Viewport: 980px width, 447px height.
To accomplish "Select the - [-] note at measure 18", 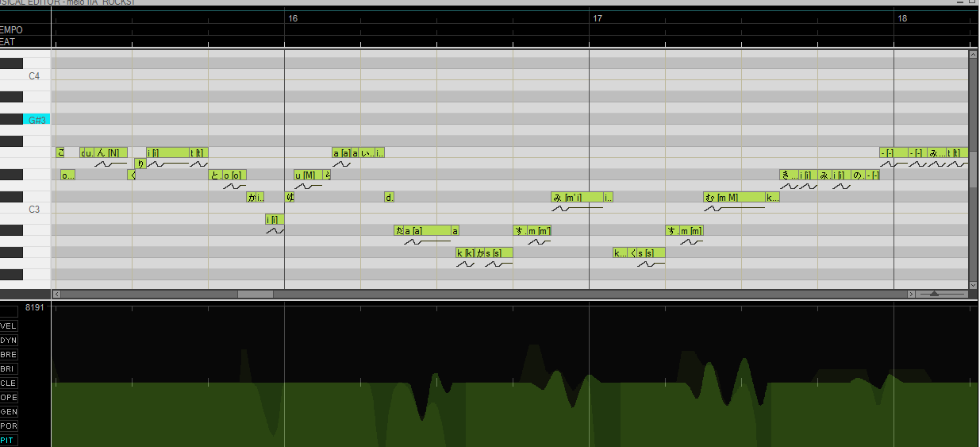I will 894,152.
